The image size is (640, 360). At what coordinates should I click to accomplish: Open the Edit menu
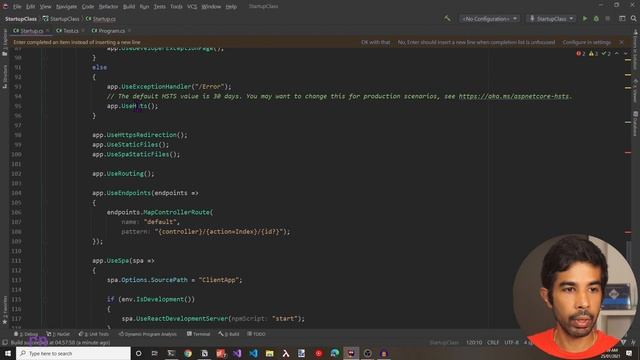[31, 7]
